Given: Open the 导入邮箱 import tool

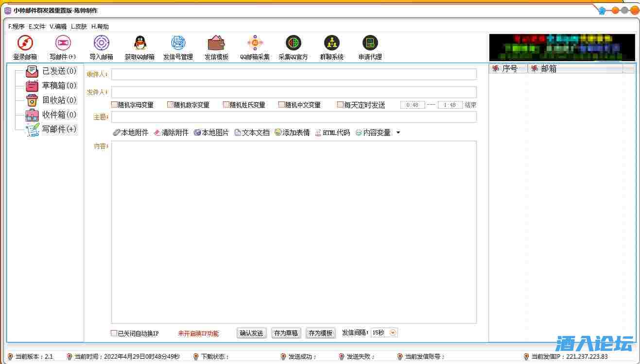Looking at the screenshot, I should click(101, 47).
